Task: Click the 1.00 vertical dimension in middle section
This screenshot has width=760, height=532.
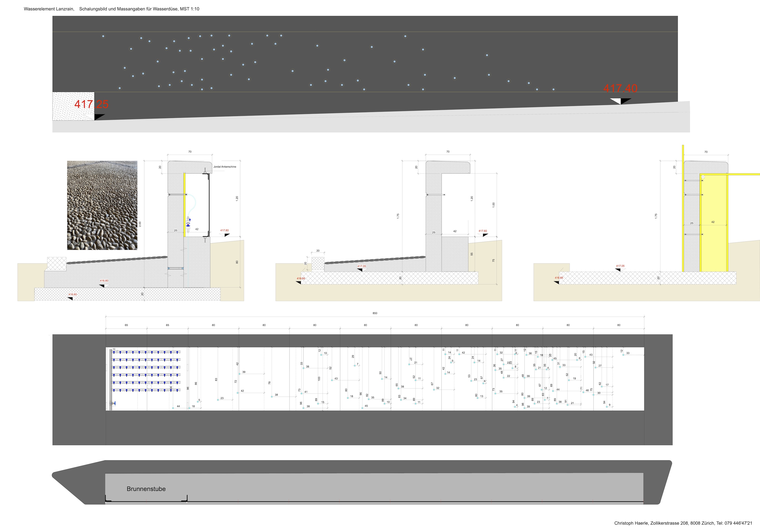Action: (494, 205)
